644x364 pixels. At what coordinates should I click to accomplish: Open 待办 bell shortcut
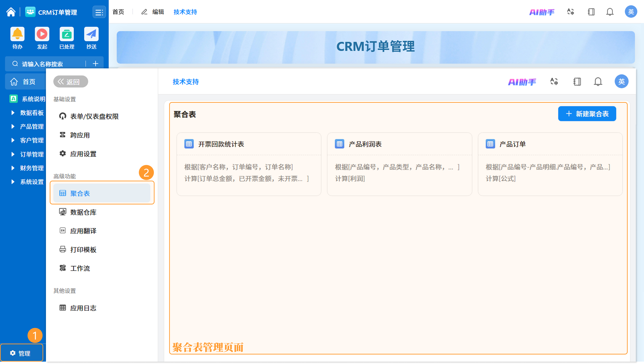17,34
